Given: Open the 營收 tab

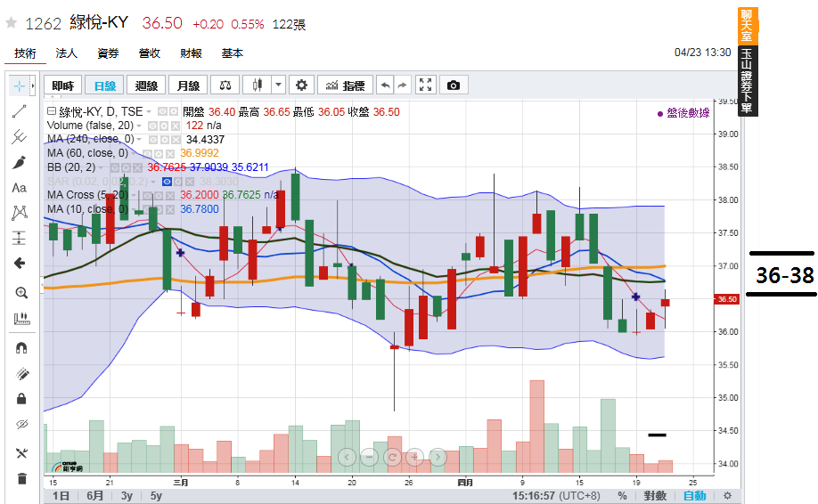Looking at the screenshot, I should click(x=149, y=53).
